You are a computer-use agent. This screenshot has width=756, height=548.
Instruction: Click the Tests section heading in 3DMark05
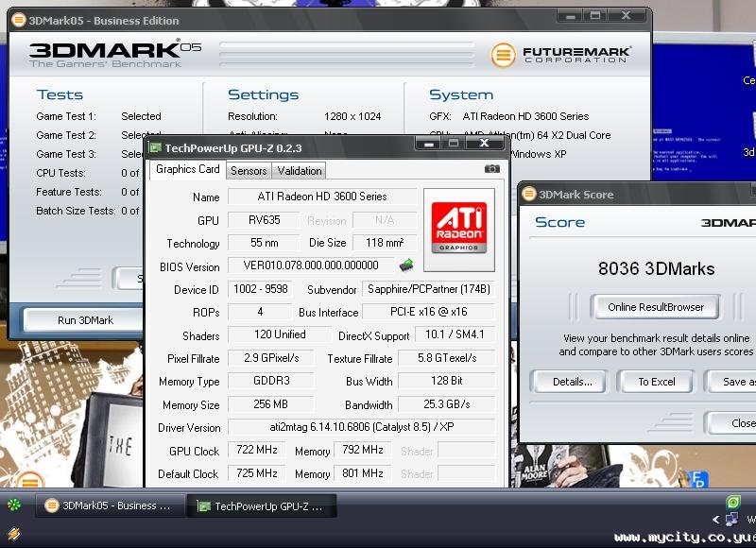(60, 94)
